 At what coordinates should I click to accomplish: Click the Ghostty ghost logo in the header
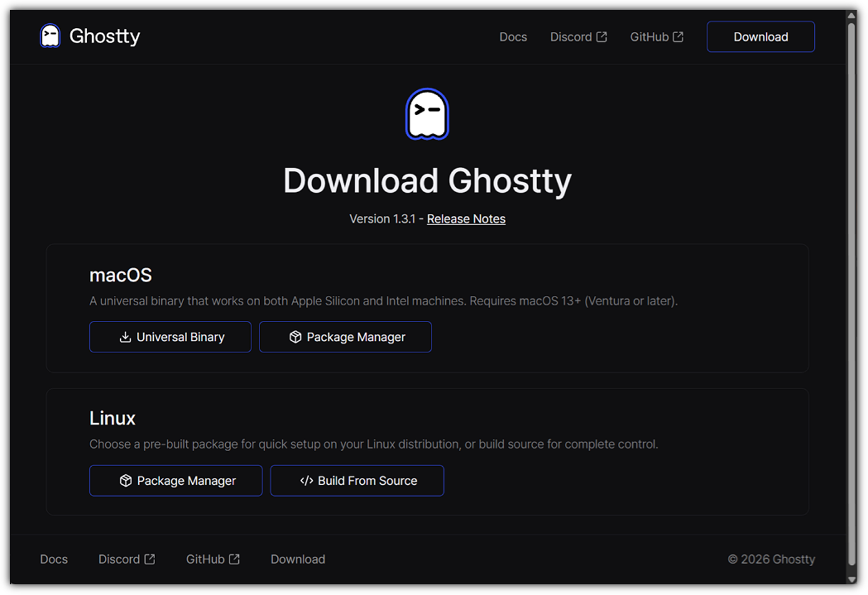[50, 36]
